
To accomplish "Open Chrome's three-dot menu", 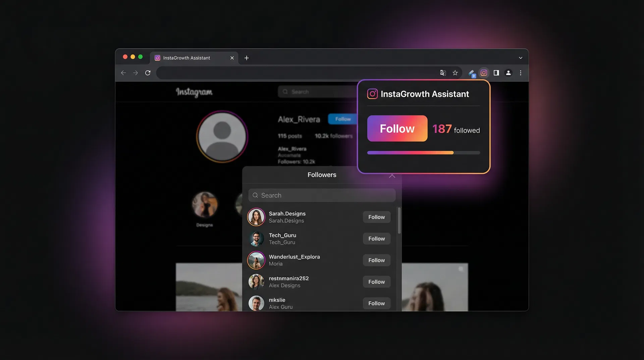I will point(520,73).
